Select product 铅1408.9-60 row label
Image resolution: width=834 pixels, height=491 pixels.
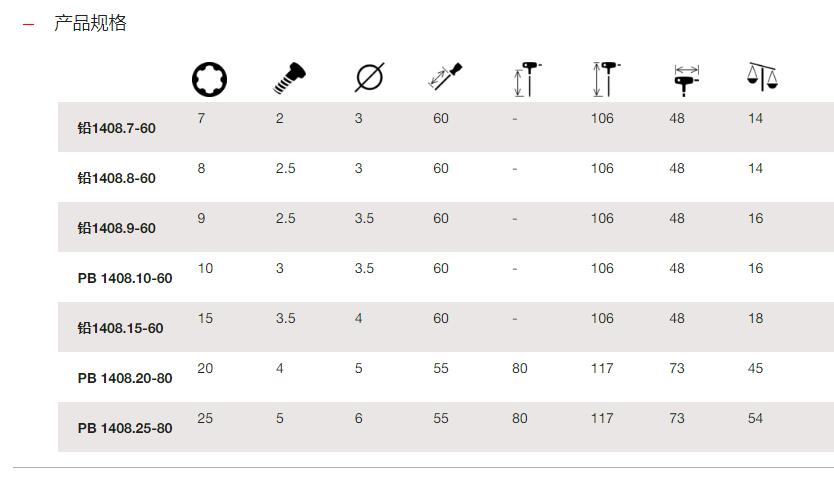pyautogui.click(x=116, y=228)
